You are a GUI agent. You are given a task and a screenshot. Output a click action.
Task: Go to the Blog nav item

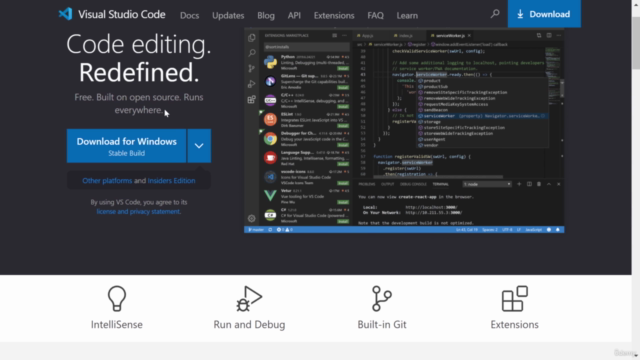pos(266,16)
